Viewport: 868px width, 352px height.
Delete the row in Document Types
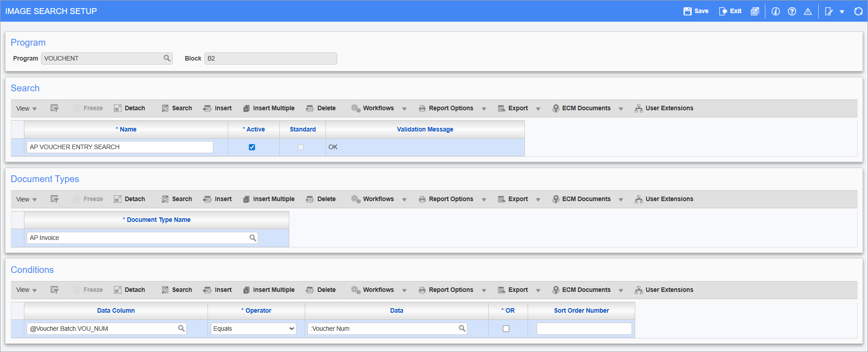[x=321, y=199]
